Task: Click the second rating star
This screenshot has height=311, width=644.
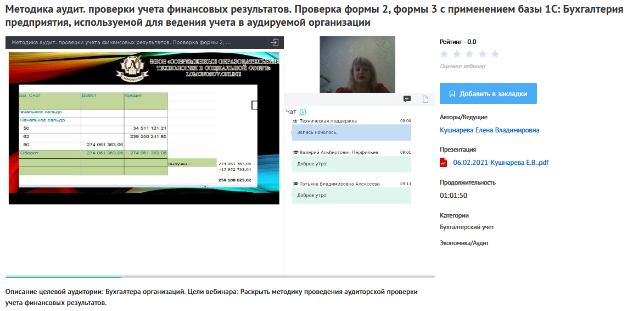Action: [457, 54]
